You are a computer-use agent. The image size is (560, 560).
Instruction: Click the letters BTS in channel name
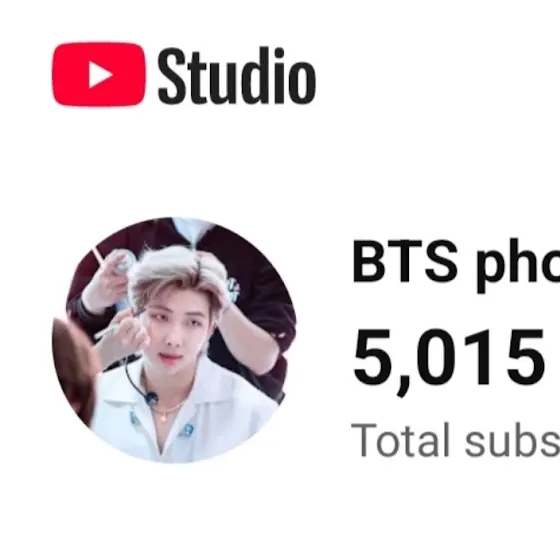tap(405, 261)
